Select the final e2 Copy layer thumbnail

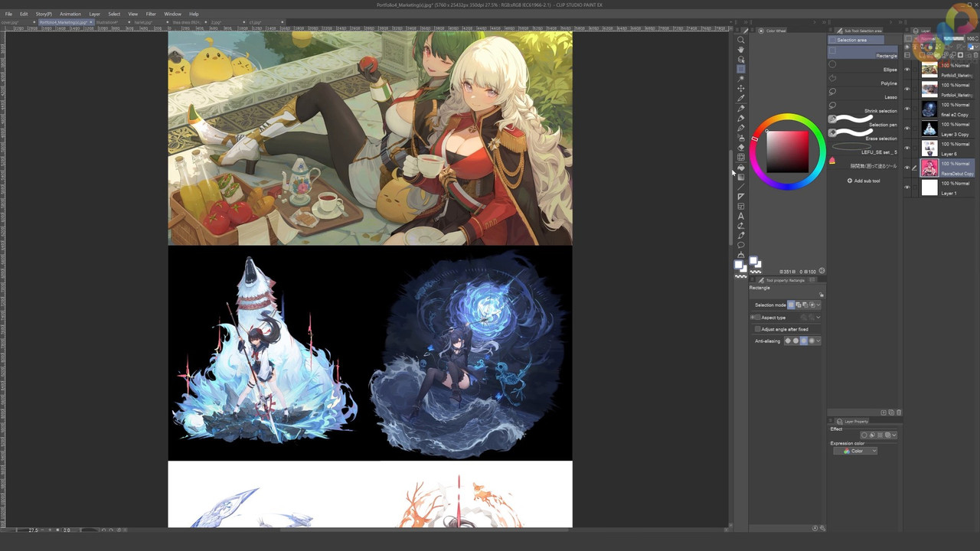click(x=929, y=109)
